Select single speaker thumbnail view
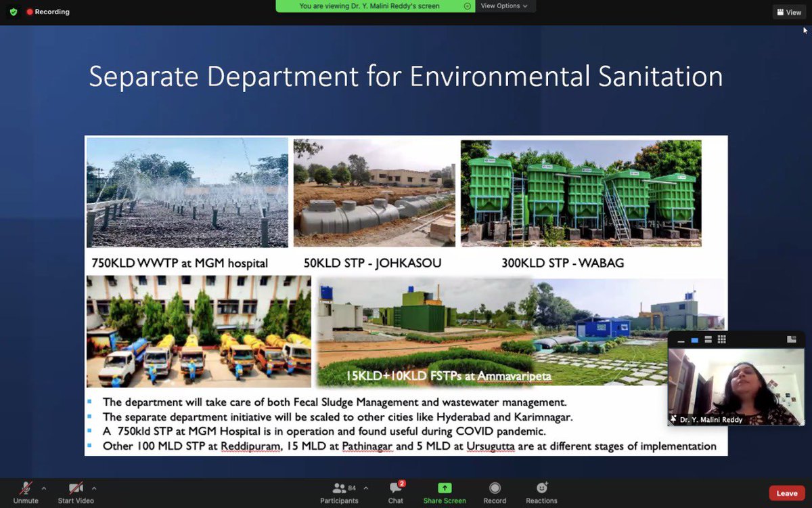 pyautogui.click(x=694, y=339)
